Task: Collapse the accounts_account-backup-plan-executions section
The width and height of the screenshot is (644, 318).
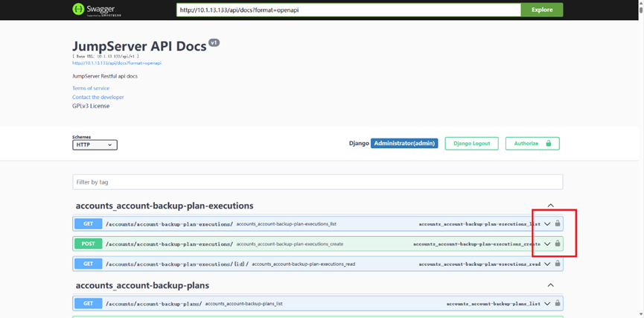Action: tap(550, 206)
